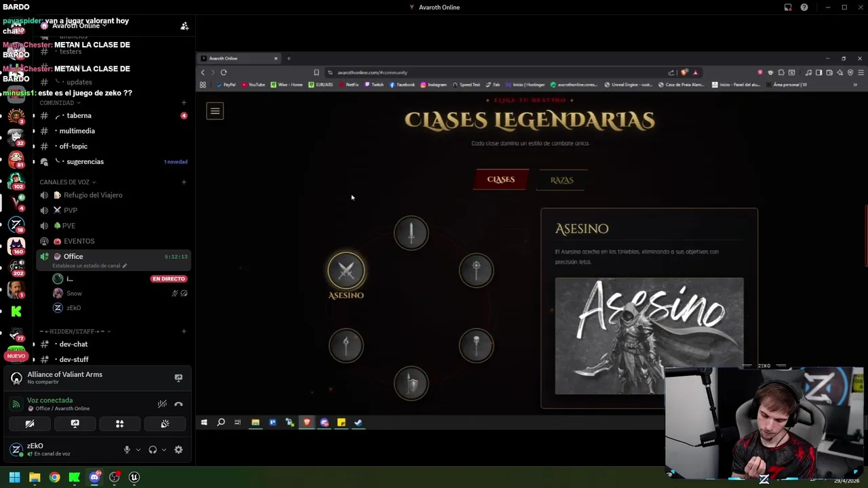868x488 pixels.
Task: Open microphone input options dropdown
Action: pyautogui.click(x=138, y=449)
